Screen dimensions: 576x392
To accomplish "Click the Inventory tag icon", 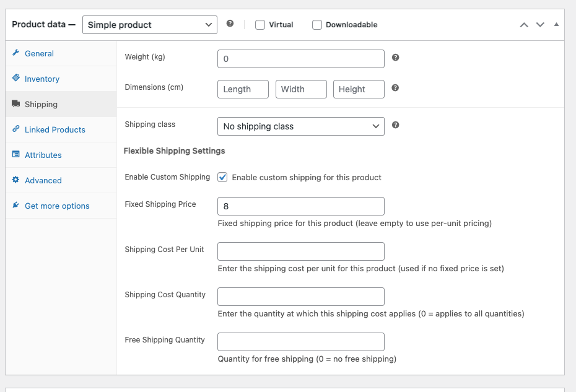I will 16,79.
